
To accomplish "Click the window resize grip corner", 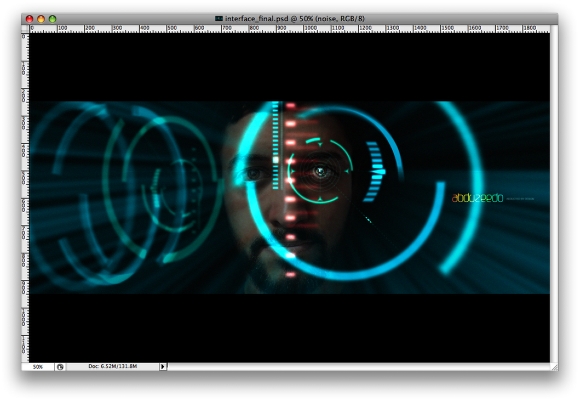I will 554,367.
